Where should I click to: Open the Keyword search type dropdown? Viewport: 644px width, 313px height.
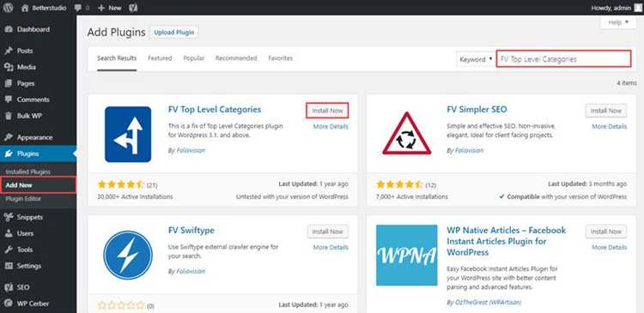pyautogui.click(x=476, y=59)
